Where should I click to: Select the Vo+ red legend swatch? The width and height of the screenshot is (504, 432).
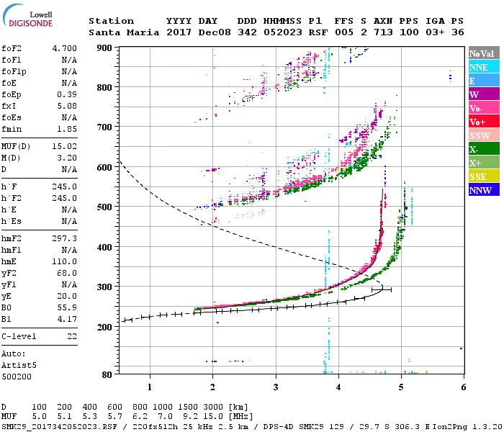pos(484,122)
